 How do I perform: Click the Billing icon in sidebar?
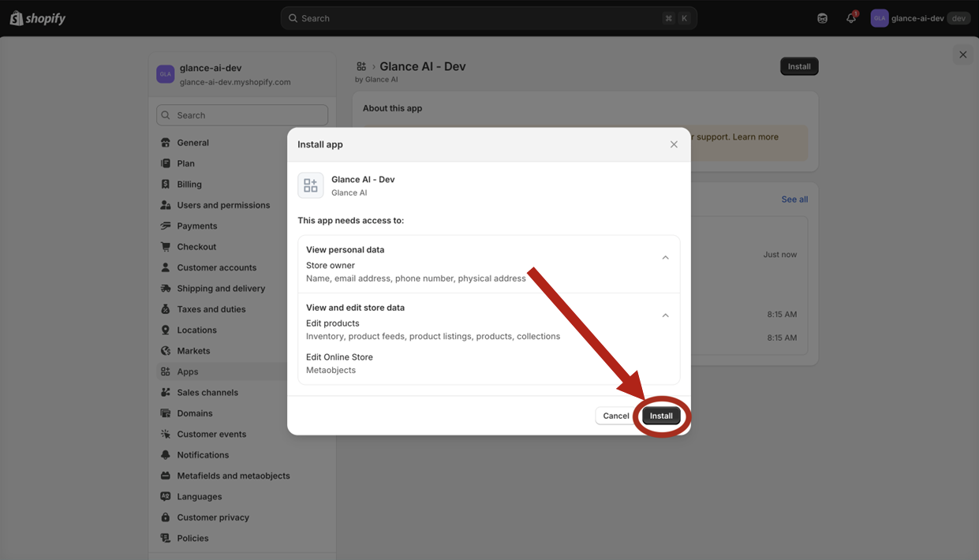click(x=166, y=185)
